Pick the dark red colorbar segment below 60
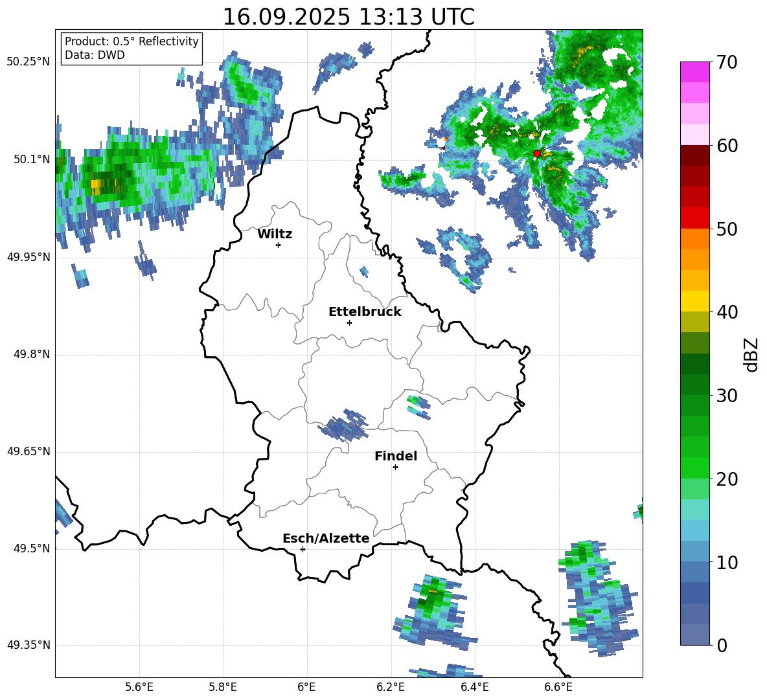The width and height of the screenshot is (767, 700). tap(694, 155)
